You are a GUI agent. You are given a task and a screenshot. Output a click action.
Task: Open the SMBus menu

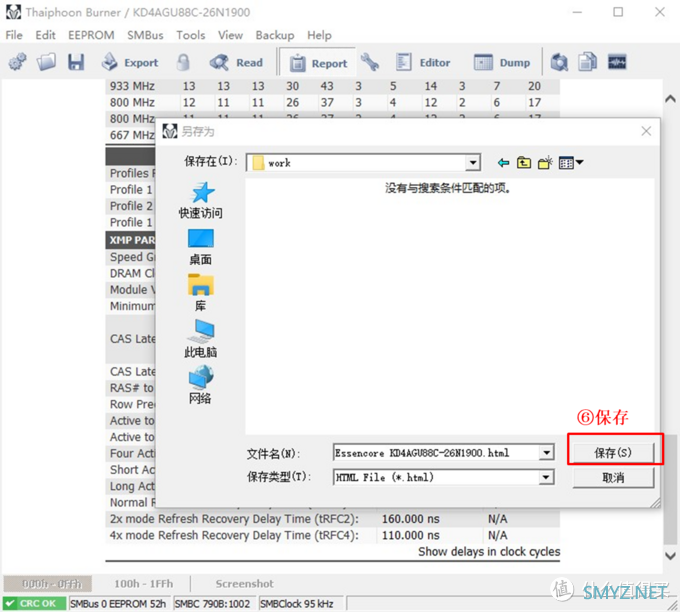[x=145, y=35]
